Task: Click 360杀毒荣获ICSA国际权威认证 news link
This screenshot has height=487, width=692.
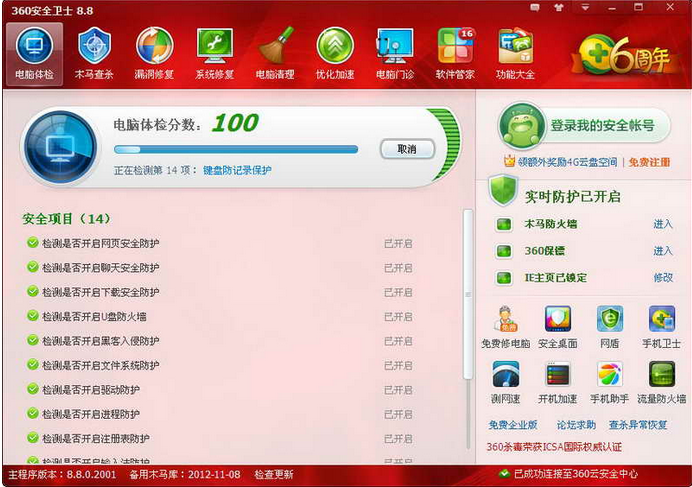Action: coord(554,447)
